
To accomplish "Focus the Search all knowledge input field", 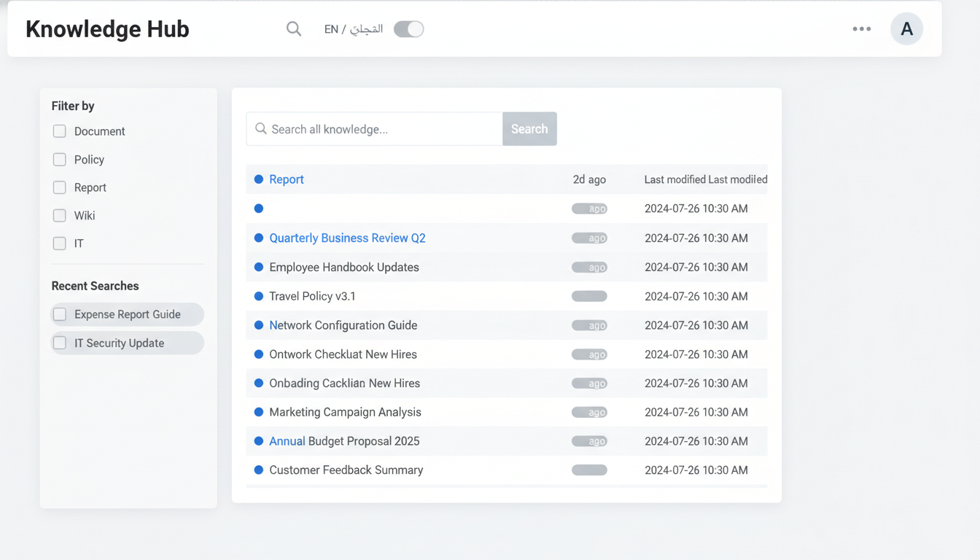I will tap(375, 129).
